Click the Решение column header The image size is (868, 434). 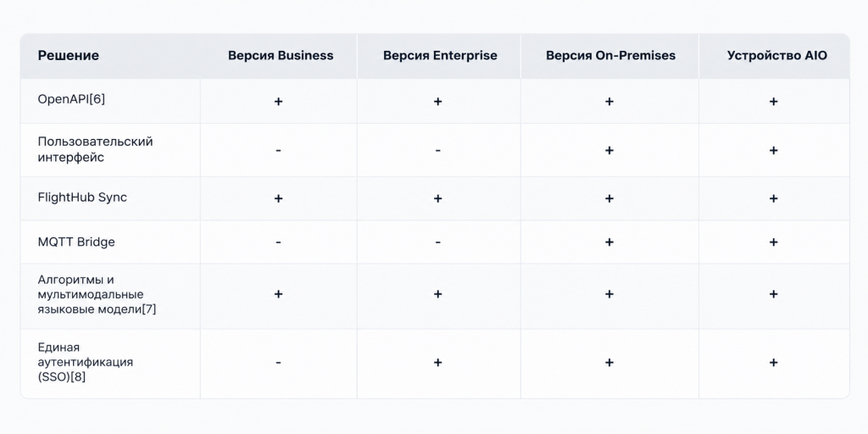pyautogui.click(x=68, y=55)
